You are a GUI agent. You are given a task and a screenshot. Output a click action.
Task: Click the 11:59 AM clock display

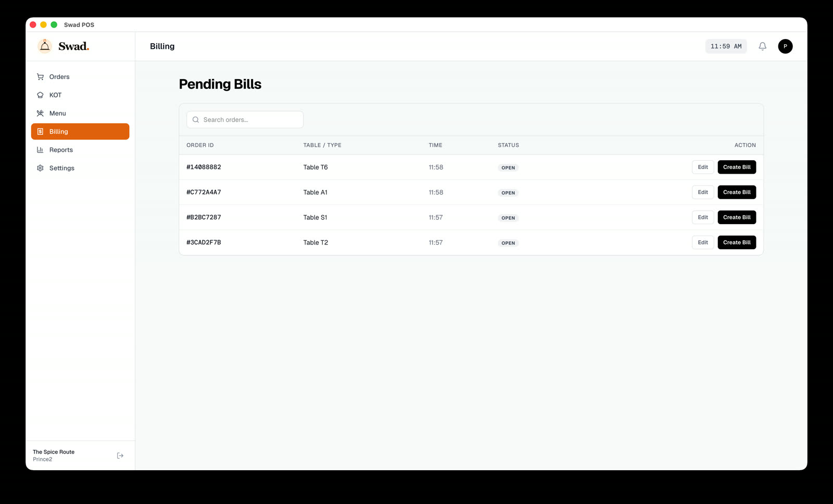pyautogui.click(x=726, y=46)
